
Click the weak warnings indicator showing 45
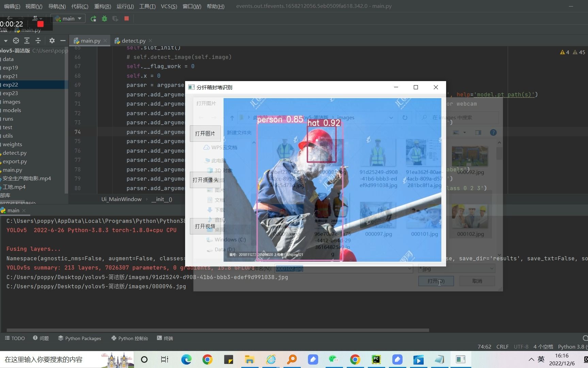579,52
